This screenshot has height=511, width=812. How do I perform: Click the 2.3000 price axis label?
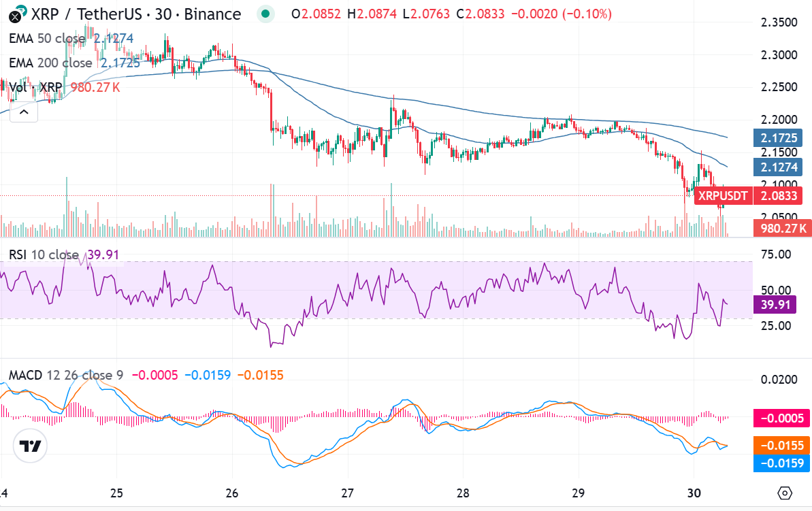click(779, 55)
